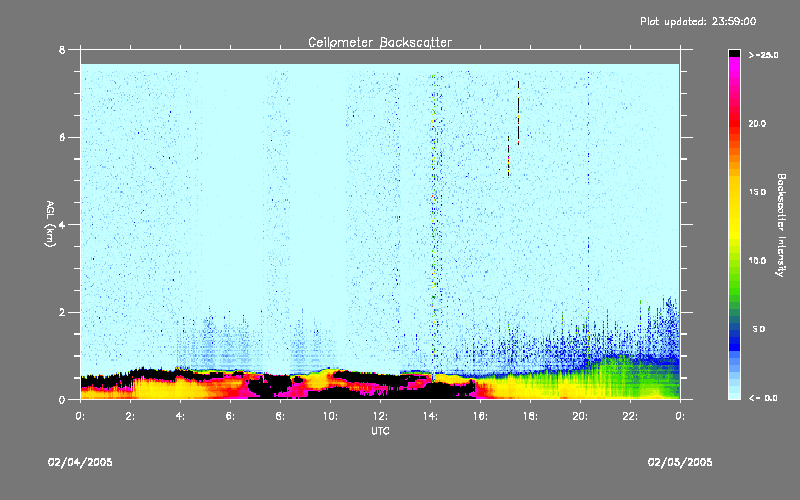Click the x-axis tick label 10:
Screen dimensions: 800x500
[x=330, y=416]
